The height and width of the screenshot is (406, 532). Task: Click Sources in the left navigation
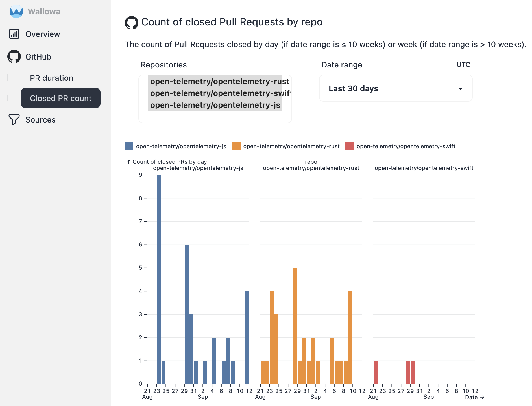pos(40,119)
